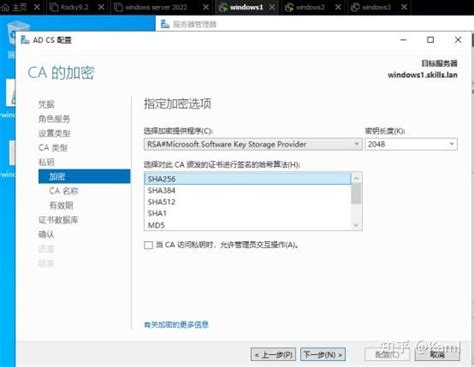Image resolution: width=474 pixels, height=367 pixels.
Task: Click the AD CS configuration window icon
Action: (x=25, y=40)
